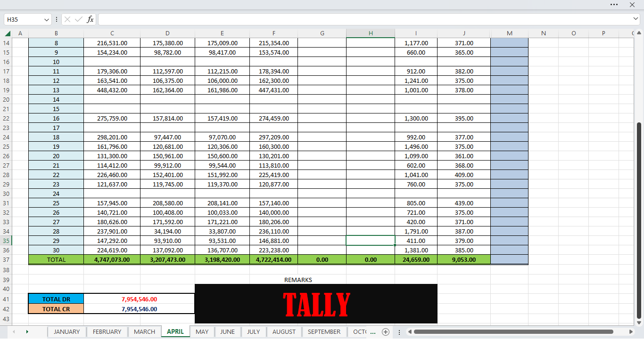Viewport: 644px width, 339px height.
Task: Click the TOTAL DR label cell
Action: (56, 299)
